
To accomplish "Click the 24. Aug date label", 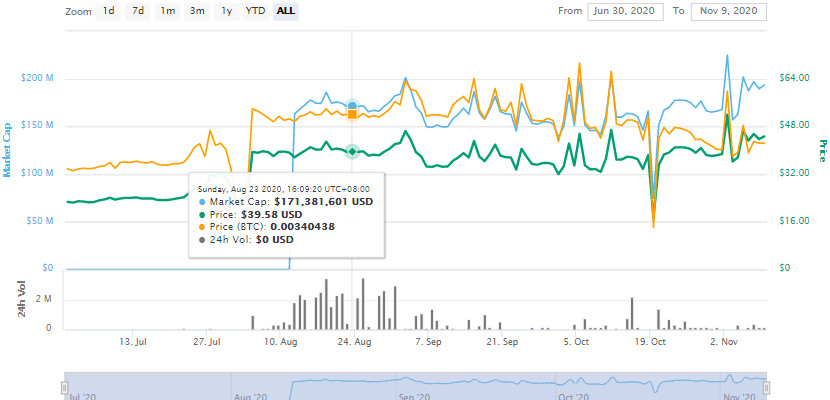I will point(355,342).
